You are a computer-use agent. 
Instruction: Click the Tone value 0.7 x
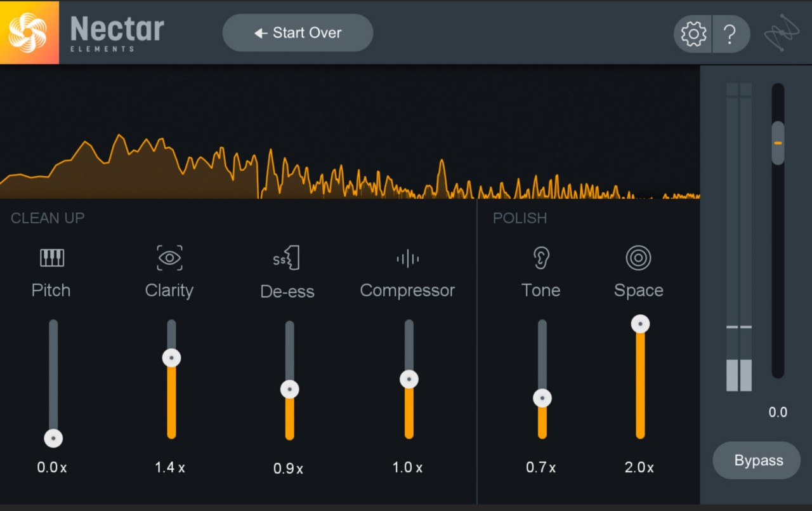541,468
